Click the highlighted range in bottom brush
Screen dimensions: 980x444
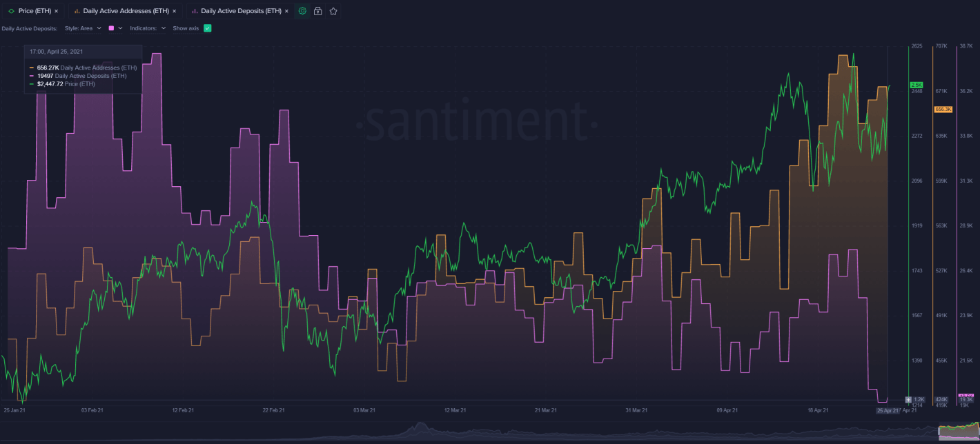coord(959,432)
